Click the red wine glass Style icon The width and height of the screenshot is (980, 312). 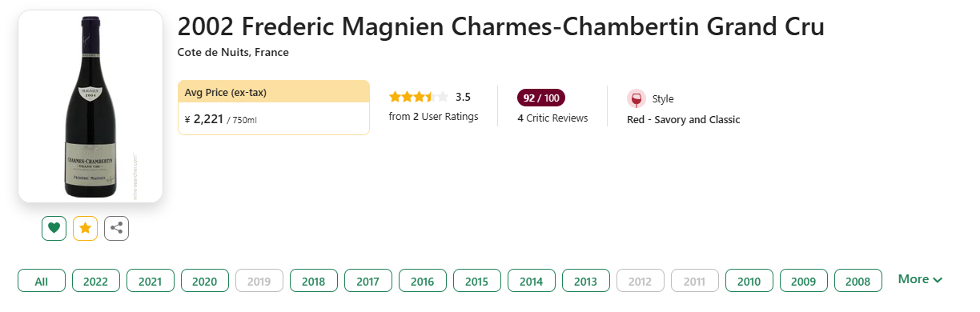pos(637,98)
